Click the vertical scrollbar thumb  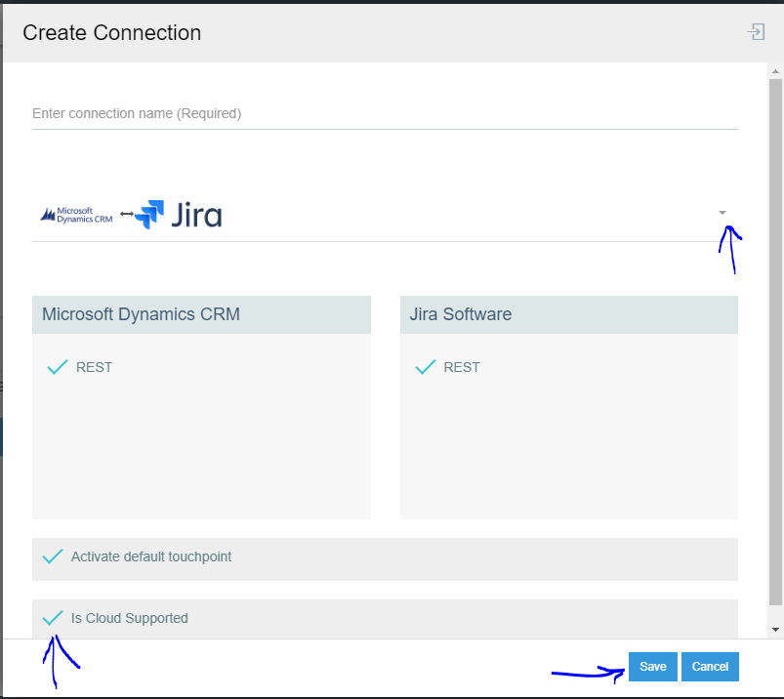tap(775, 342)
